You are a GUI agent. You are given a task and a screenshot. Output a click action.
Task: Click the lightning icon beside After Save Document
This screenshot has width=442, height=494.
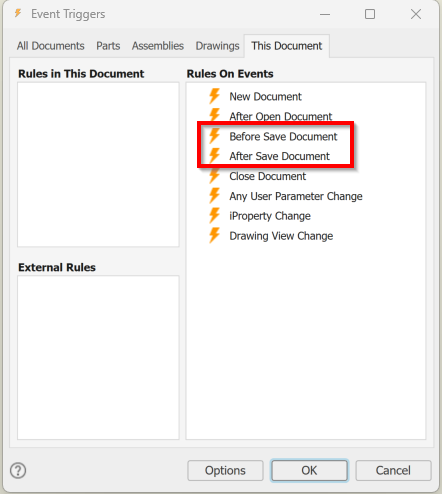point(214,156)
